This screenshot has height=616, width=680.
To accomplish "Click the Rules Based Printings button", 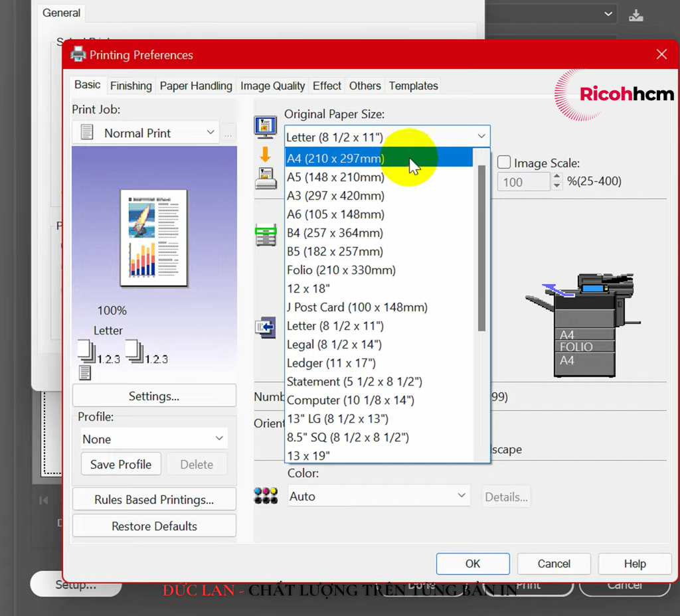I will [154, 500].
